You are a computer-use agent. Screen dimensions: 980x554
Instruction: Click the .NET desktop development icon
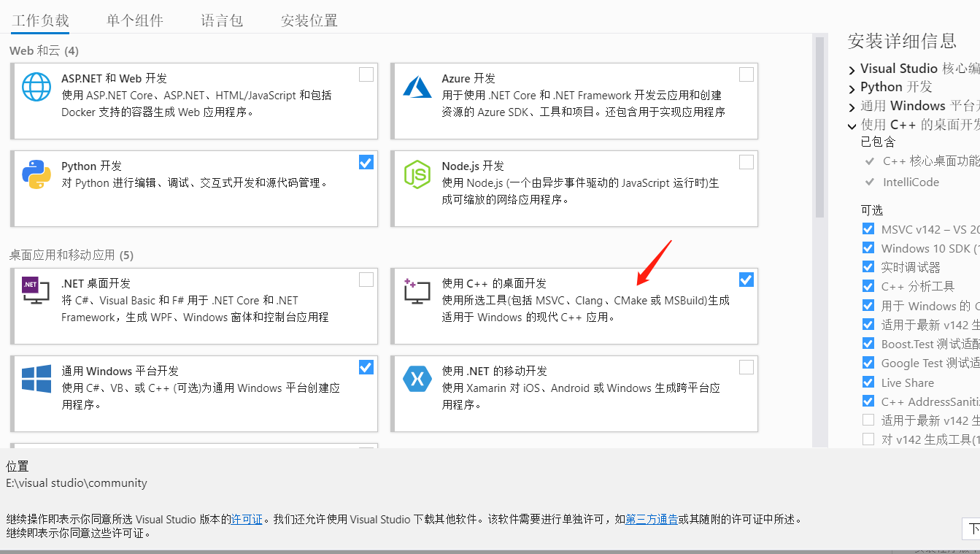(36, 291)
